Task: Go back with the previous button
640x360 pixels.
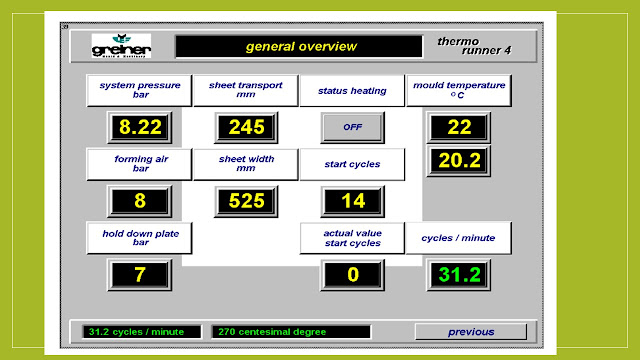Action: (471, 332)
